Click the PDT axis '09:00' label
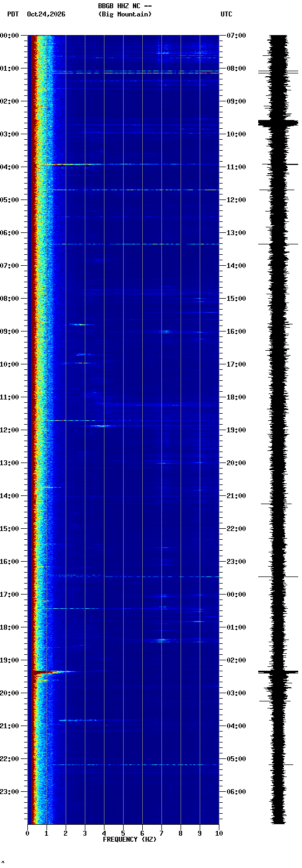Image resolution: width=302 pixels, height=868 pixels. pos(9,332)
